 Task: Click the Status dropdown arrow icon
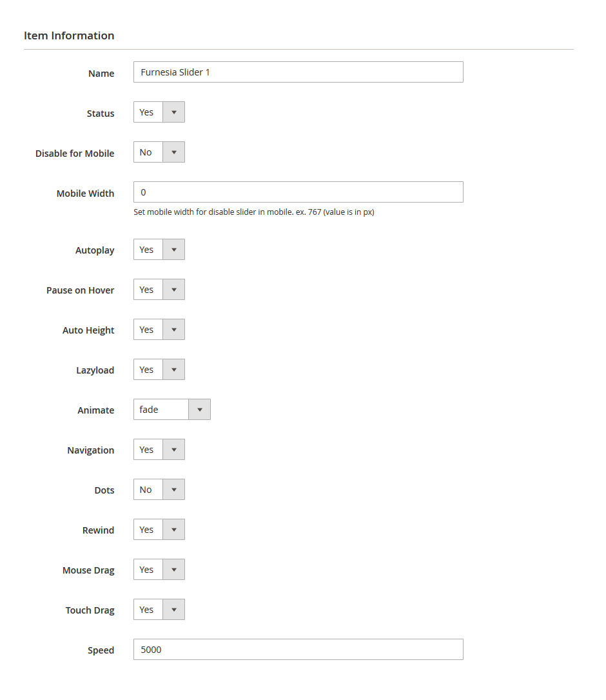pos(173,112)
